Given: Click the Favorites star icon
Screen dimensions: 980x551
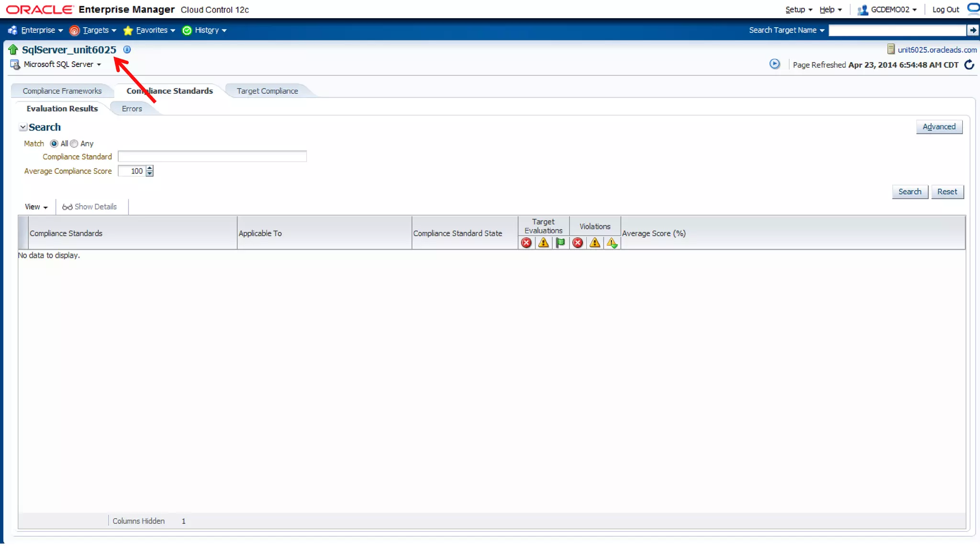Looking at the screenshot, I should (128, 31).
